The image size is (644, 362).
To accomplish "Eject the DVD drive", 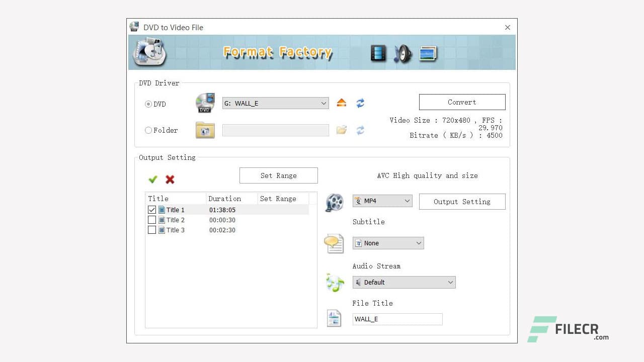I will 342,103.
